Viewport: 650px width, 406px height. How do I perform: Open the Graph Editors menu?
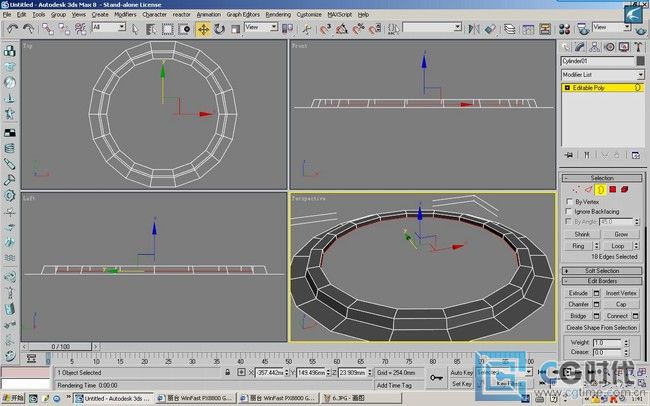point(243,15)
